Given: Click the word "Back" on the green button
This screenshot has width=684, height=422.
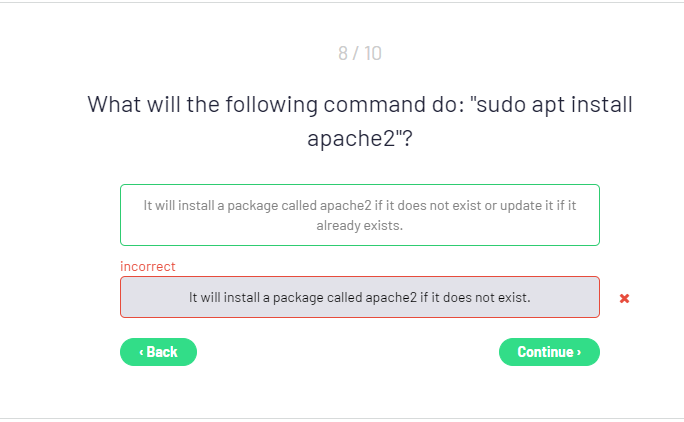Looking at the screenshot, I should (162, 352).
